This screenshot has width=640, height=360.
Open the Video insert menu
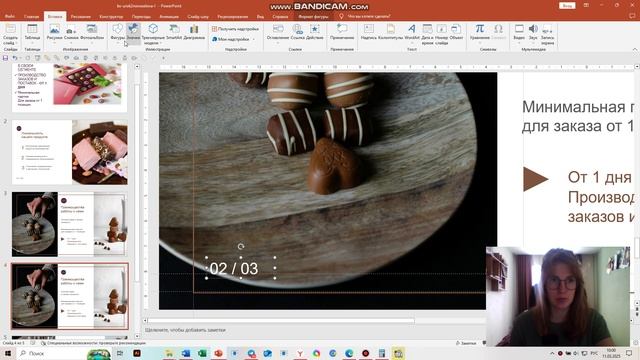click(519, 33)
